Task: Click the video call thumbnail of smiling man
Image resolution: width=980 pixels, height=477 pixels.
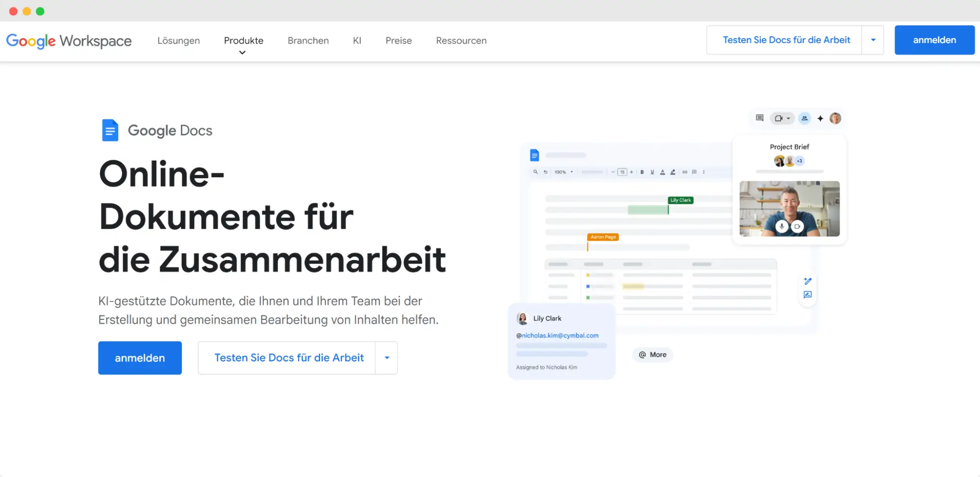Action: pos(789,209)
